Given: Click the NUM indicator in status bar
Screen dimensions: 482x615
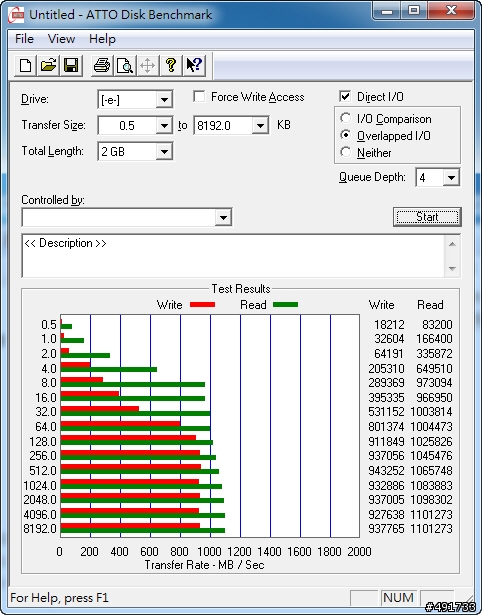Looking at the screenshot, I should point(398,598).
